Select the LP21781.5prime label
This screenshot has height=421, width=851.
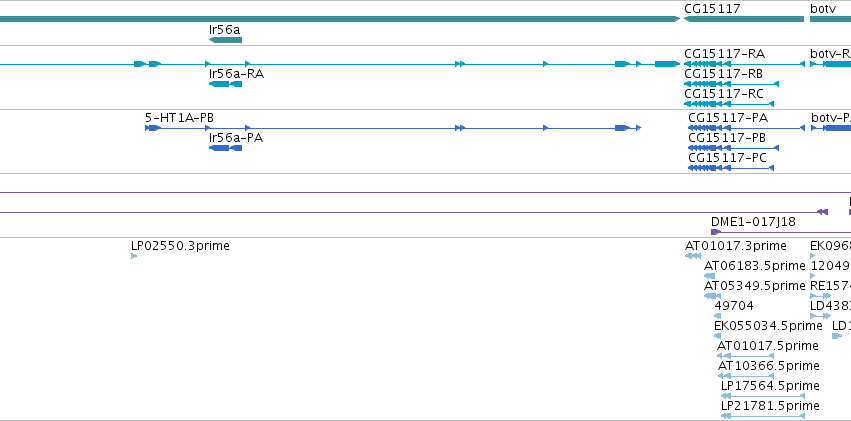coord(770,406)
